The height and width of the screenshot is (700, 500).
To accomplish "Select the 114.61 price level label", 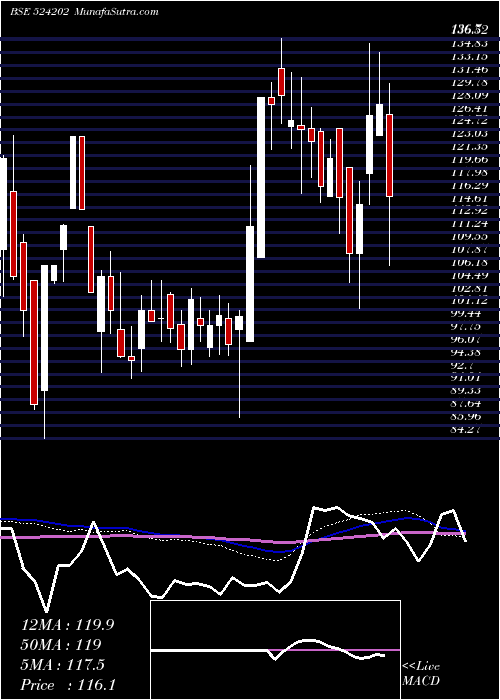I will (x=470, y=198).
